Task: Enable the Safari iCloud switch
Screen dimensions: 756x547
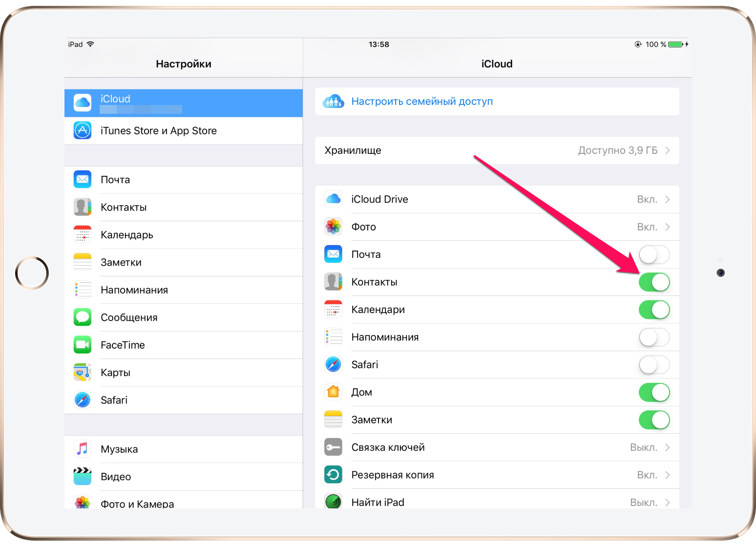Action: [654, 365]
